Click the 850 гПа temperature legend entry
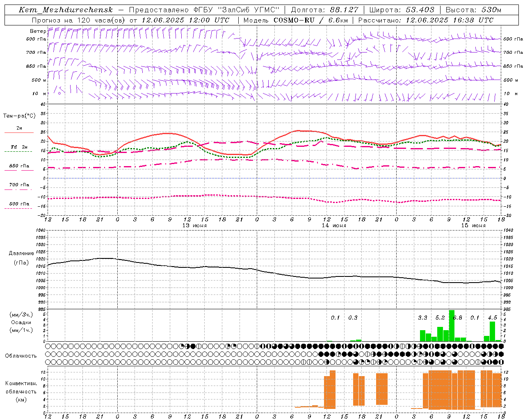The image size is (525, 420). tap(19, 166)
